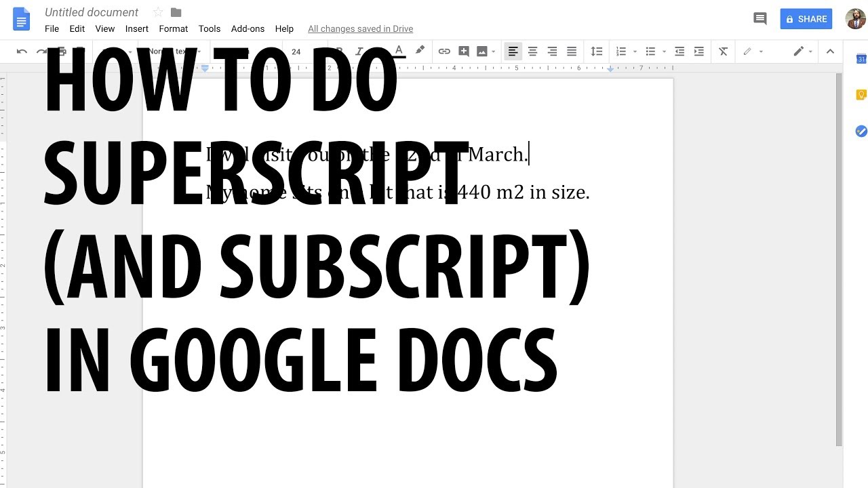Select right align
The height and width of the screenshot is (488, 868).
552,52
